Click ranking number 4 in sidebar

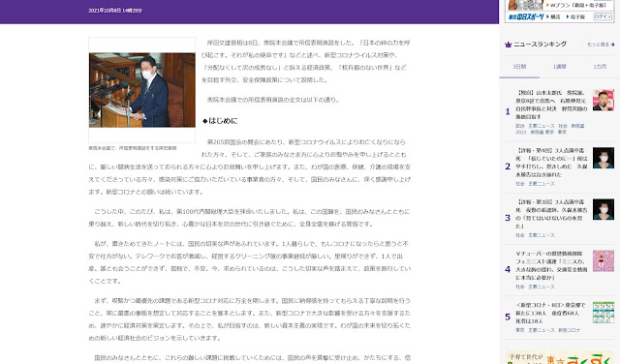pos(508,269)
